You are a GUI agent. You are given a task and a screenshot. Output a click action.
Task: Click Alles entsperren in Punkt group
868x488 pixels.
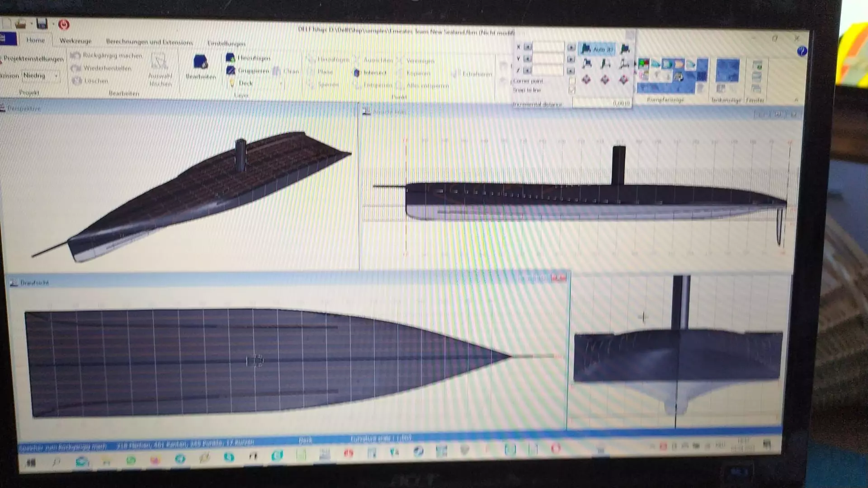tap(423, 85)
